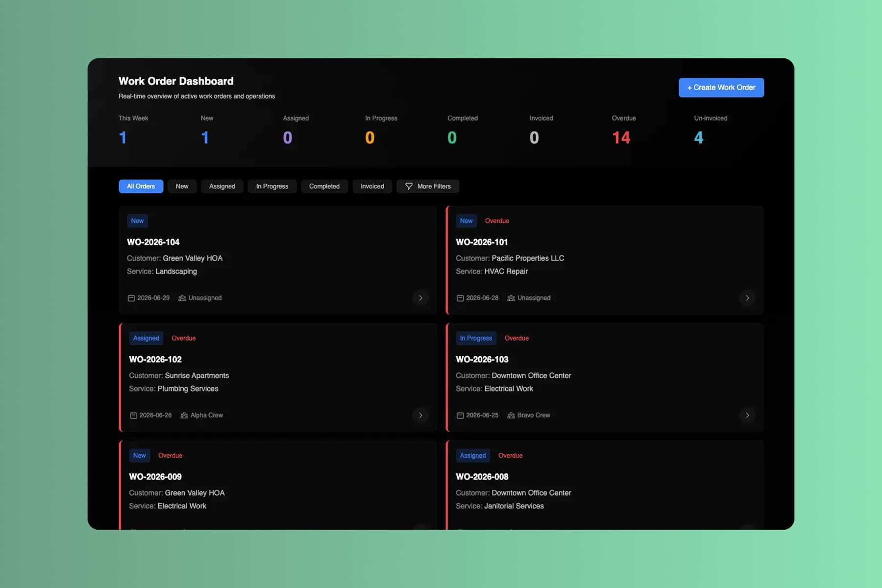Open WO-2026-104 details chevron arrow
Image resolution: width=882 pixels, height=588 pixels.
420,298
